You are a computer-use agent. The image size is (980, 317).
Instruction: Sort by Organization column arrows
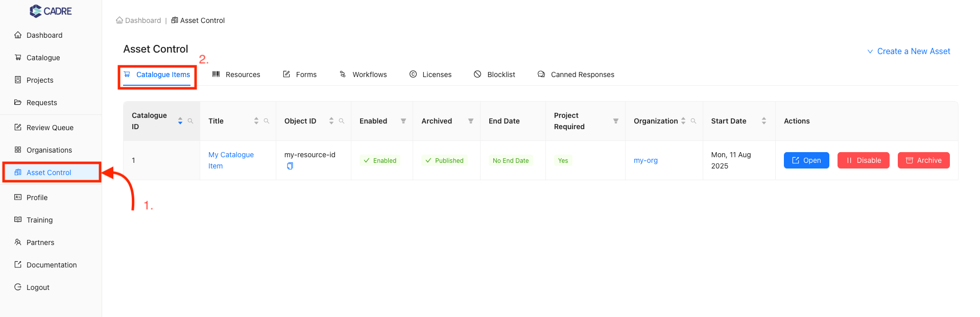(683, 121)
